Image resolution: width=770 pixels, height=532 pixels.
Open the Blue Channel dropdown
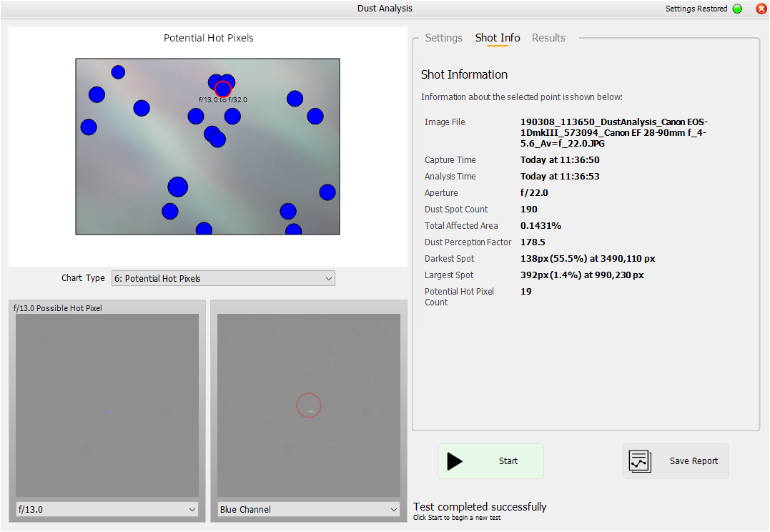pos(308,509)
